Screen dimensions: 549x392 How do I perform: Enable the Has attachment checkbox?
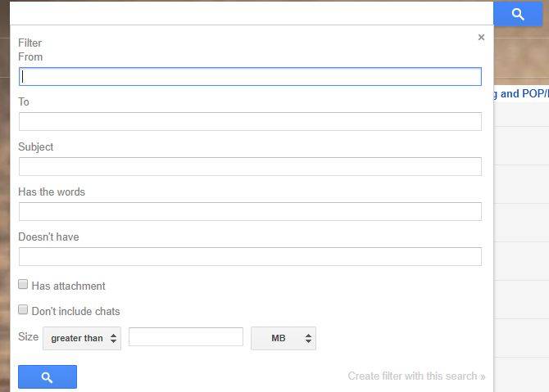[24, 285]
